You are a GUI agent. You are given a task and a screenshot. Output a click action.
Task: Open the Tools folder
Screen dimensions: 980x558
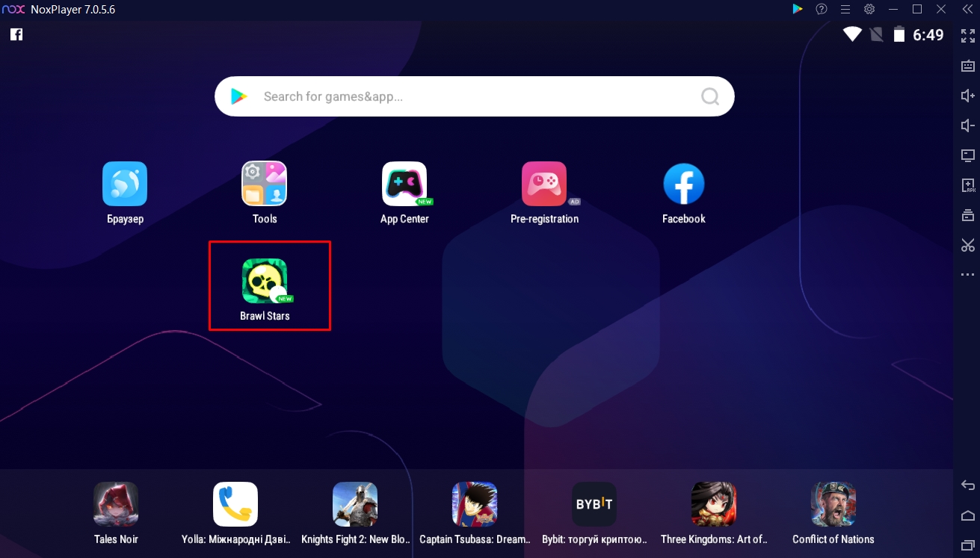pyautogui.click(x=265, y=185)
